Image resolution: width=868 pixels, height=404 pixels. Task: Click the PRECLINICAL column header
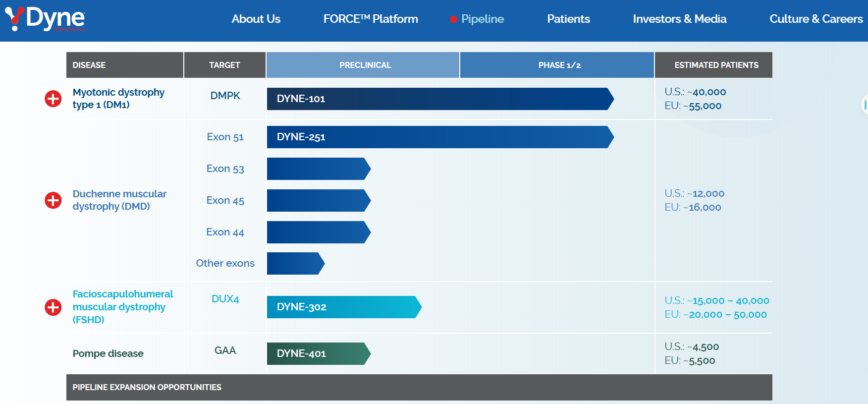(x=363, y=65)
